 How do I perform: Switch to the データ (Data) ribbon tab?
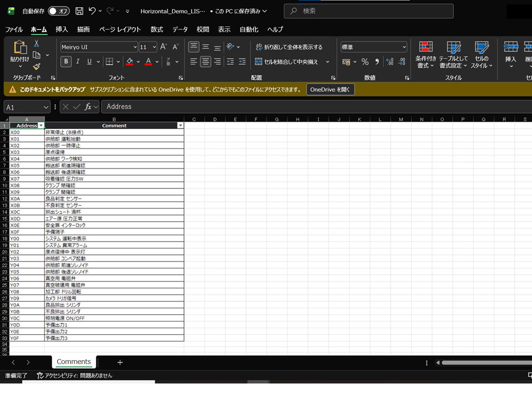pos(180,29)
